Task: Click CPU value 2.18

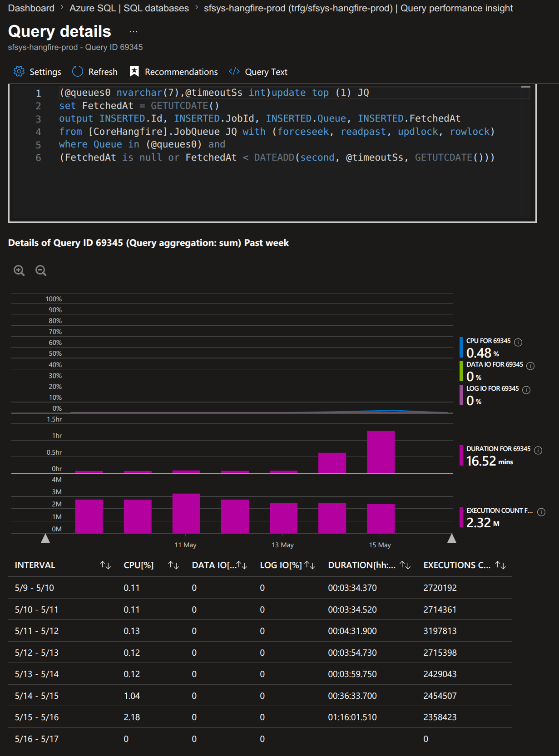Action: pos(132,717)
